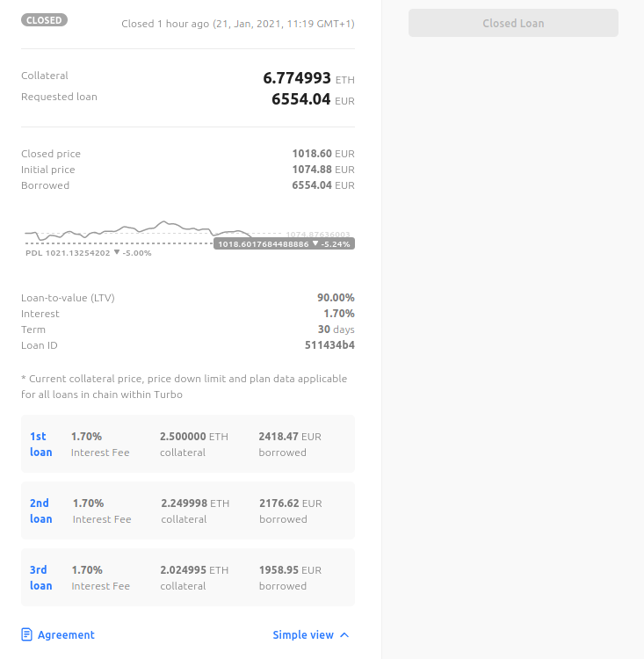Select the 2nd loan label
Image resolution: width=644 pixels, height=659 pixels.
(40, 511)
